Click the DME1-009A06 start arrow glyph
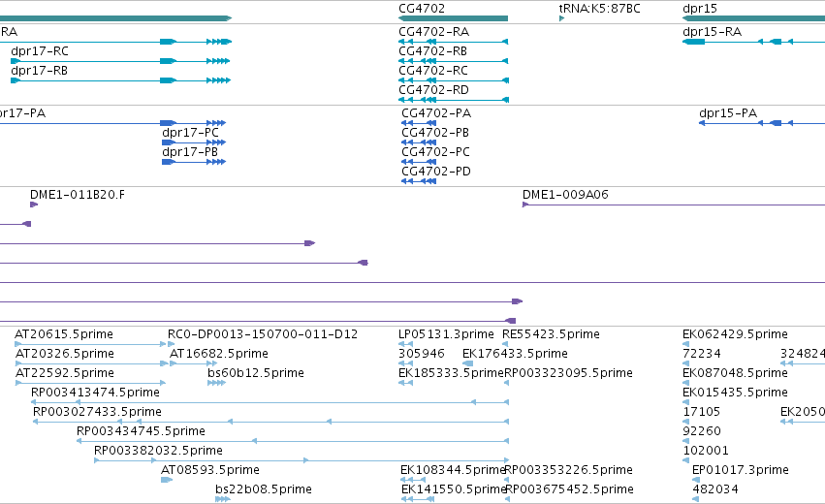Viewport: 825px width, 504px height. (x=525, y=205)
